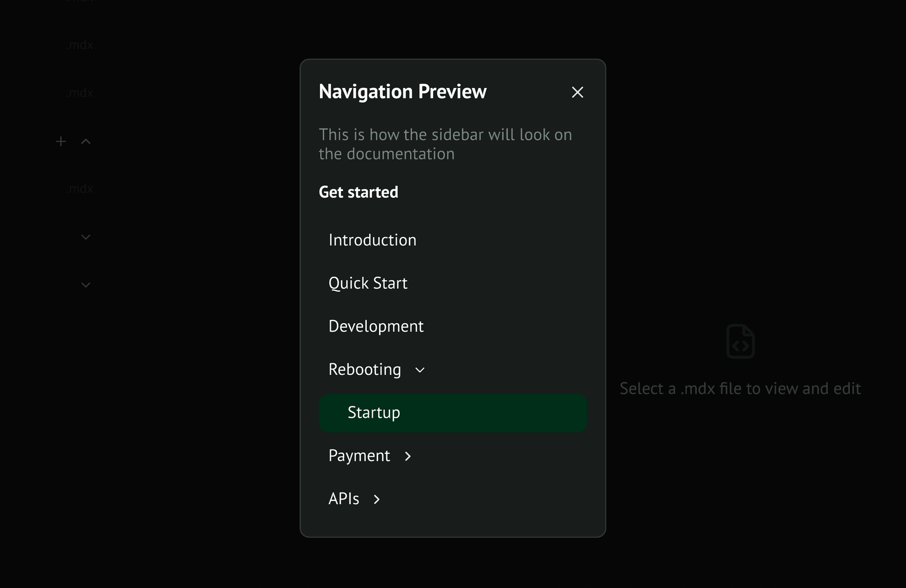
Task: Click the 'Select a .mdx file' placeholder text
Action: tap(740, 389)
